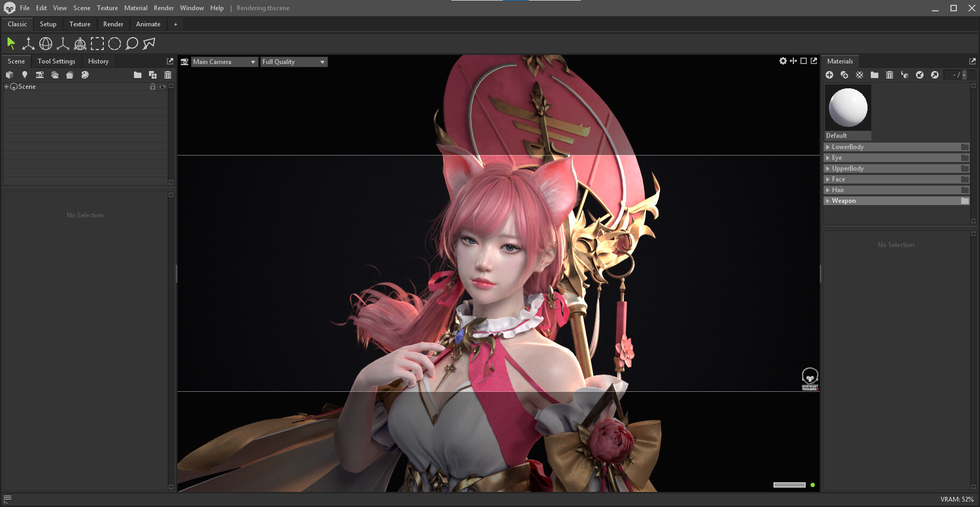Image resolution: width=980 pixels, height=507 pixels.
Task: Select the polygon selection tool
Action: tap(149, 44)
